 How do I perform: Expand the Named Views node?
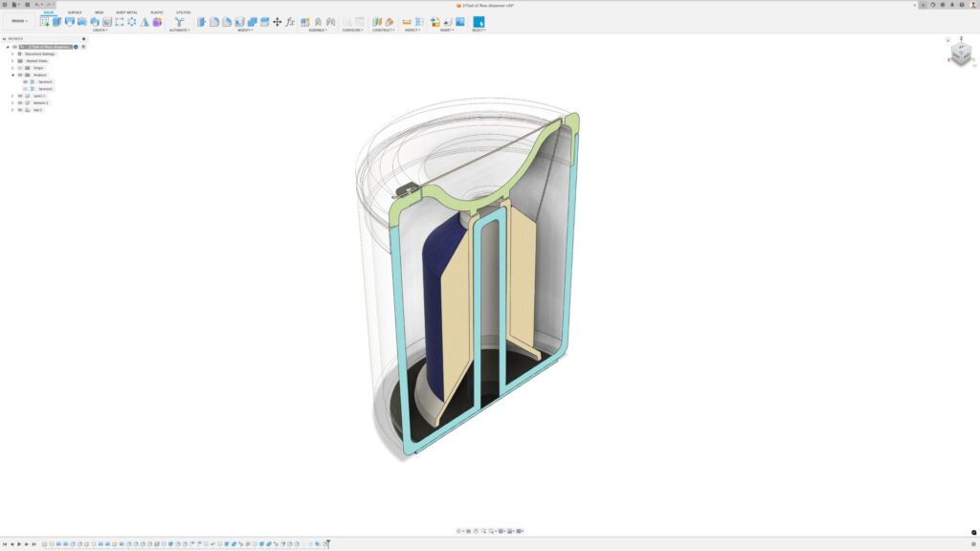(12, 61)
